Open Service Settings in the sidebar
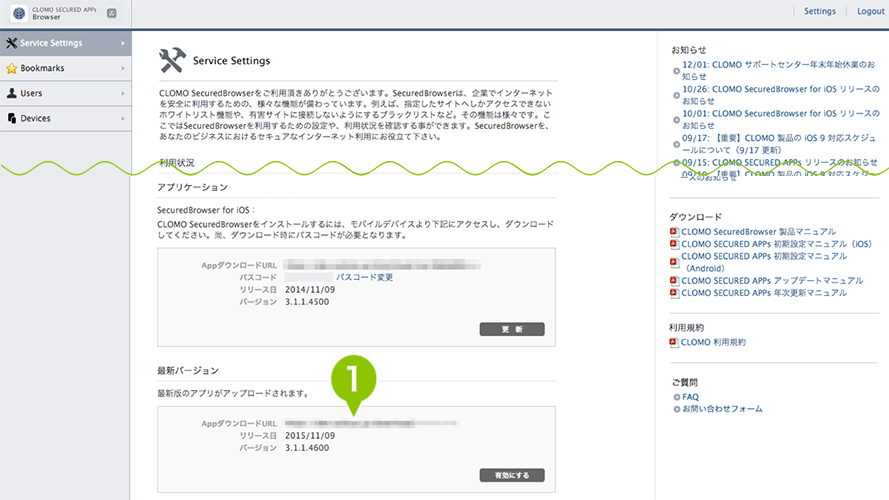 point(66,43)
